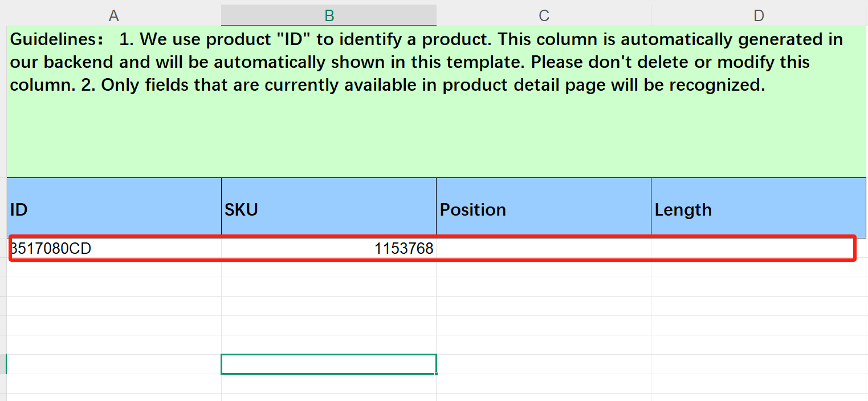The image size is (868, 401).
Task: Select column B by its header
Action: [x=329, y=15]
